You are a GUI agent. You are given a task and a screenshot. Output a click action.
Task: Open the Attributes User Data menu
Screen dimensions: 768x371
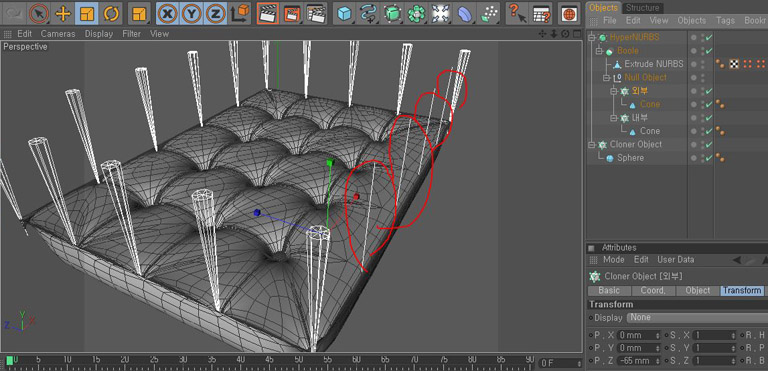[675, 260]
